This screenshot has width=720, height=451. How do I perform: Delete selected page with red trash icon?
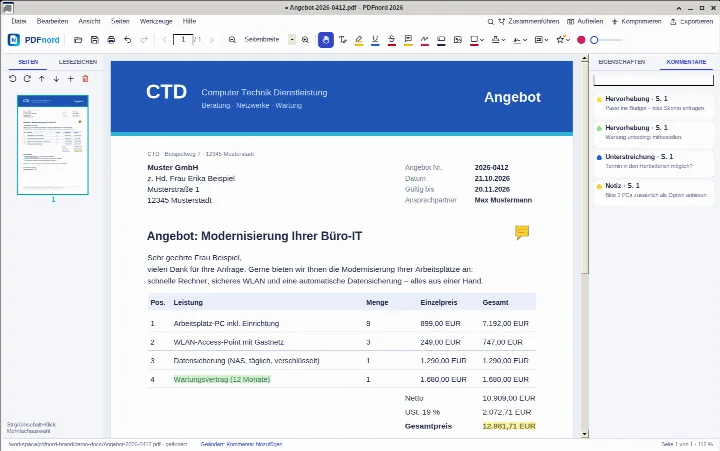[85, 79]
